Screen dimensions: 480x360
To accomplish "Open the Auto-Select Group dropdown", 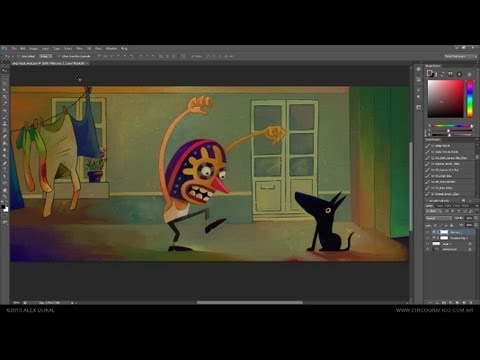I will tap(45, 56).
